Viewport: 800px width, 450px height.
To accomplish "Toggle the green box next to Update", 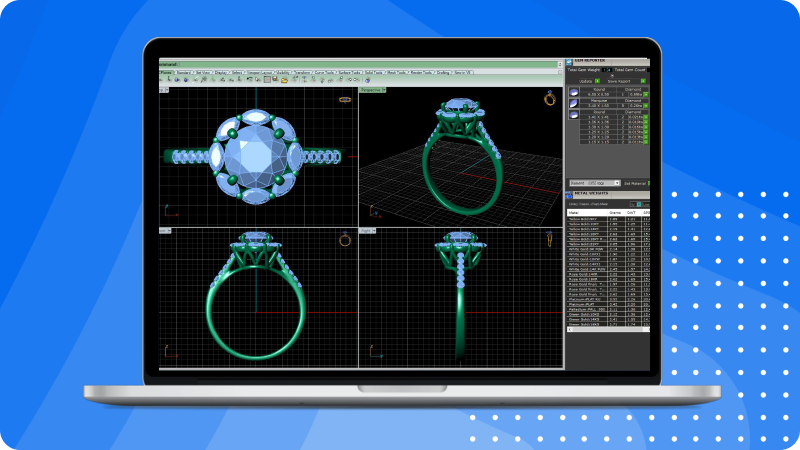I will coord(597,81).
